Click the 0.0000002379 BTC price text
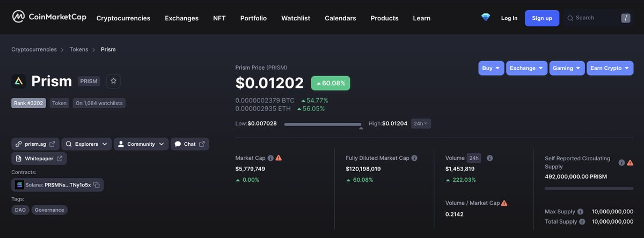Viewport: 644px width, 238px height. tap(265, 100)
